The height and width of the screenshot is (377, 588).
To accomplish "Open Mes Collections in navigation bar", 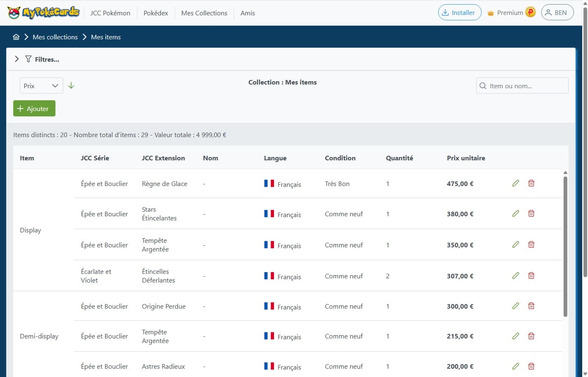I will coord(204,13).
